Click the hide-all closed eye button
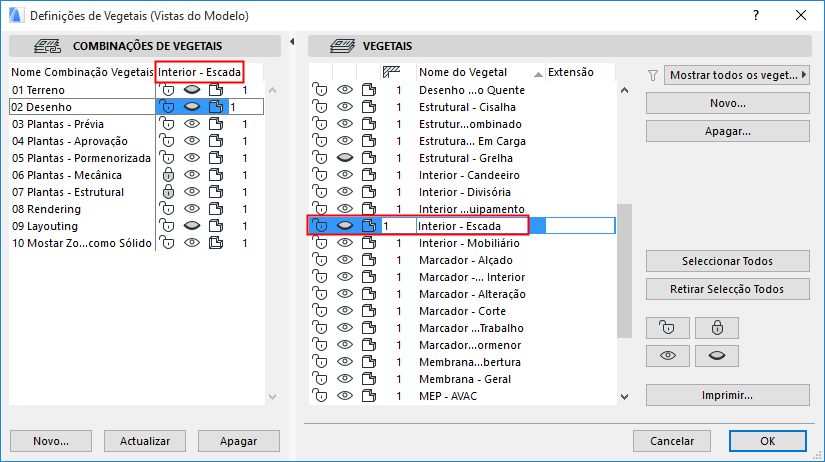Image resolution: width=825 pixels, height=462 pixels. click(716, 355)
